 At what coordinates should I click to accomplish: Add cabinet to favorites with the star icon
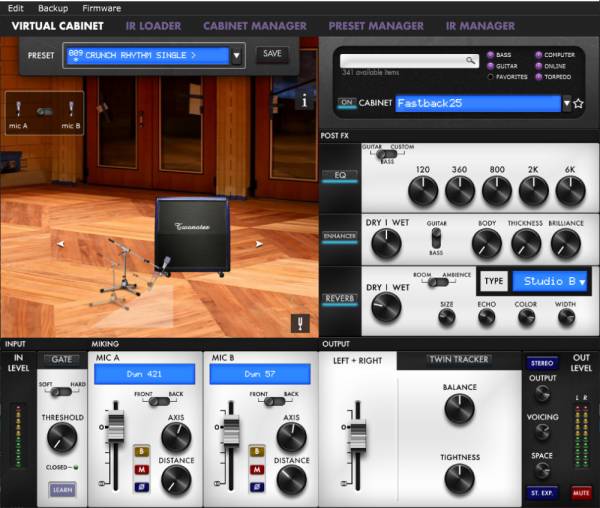pos(578,103)
